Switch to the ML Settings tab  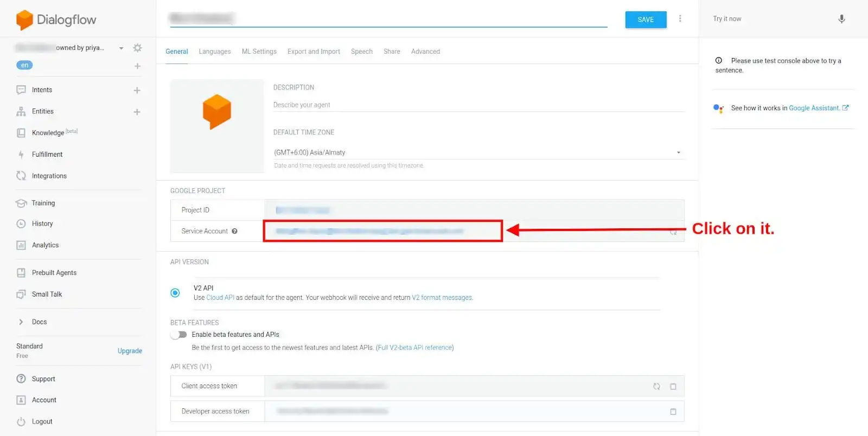point(259,52)
